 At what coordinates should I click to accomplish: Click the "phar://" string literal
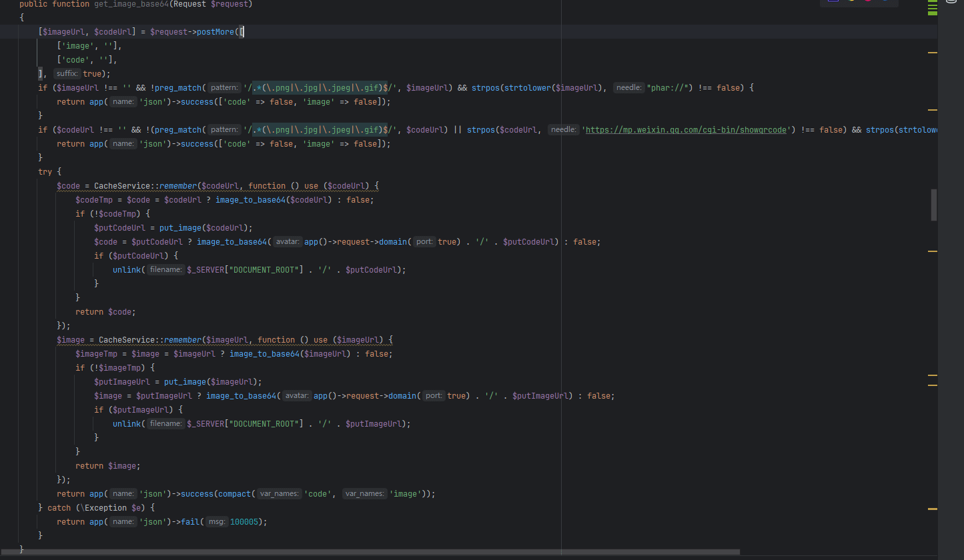tap(670, 88)
